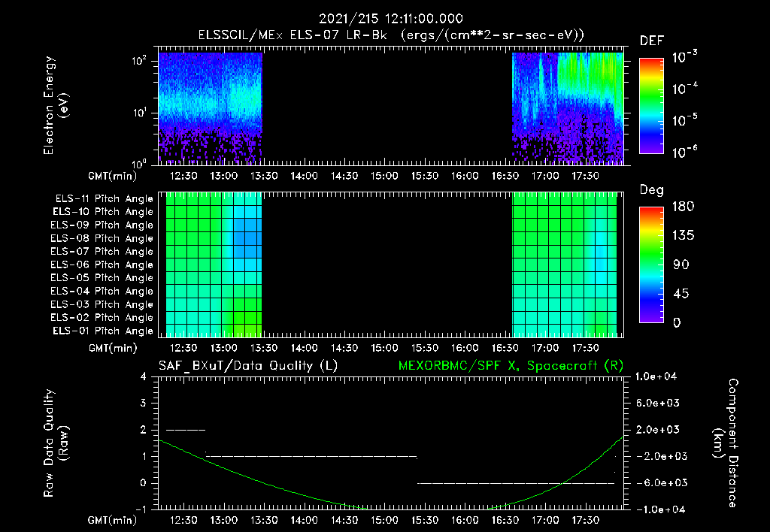Click the 180 degree scale label

tap(683, 206)
